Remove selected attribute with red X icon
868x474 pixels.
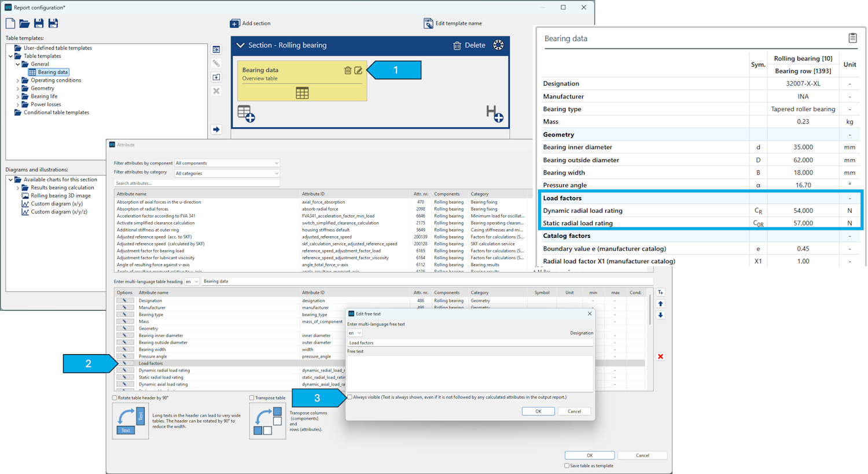click(660, 357)
